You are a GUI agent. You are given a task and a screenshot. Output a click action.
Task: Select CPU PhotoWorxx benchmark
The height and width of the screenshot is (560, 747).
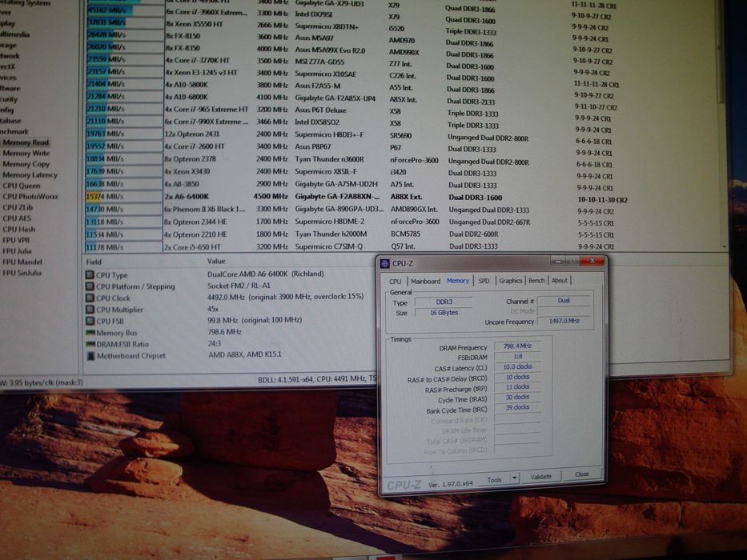30,196
